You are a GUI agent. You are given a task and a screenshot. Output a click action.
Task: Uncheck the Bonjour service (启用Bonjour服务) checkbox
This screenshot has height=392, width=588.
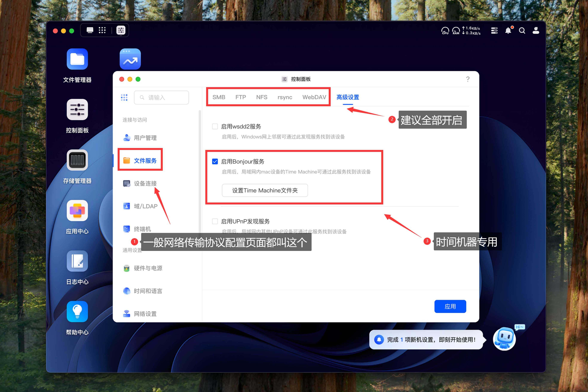[x=215, y=161]
